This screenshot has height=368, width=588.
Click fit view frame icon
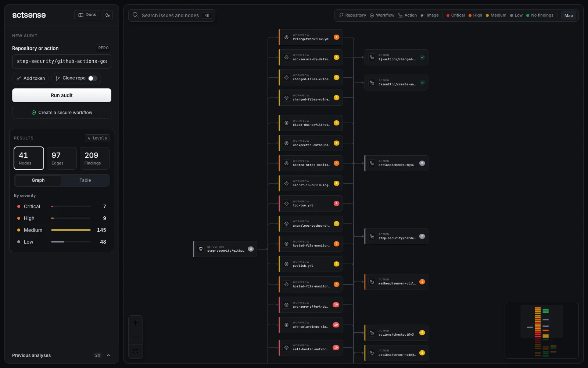136,351
